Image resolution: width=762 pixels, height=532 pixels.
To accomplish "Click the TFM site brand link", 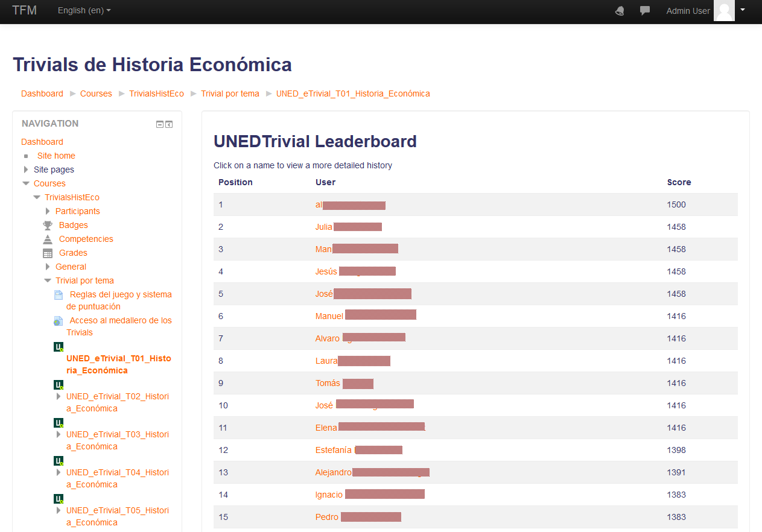I will pos(25,10).
